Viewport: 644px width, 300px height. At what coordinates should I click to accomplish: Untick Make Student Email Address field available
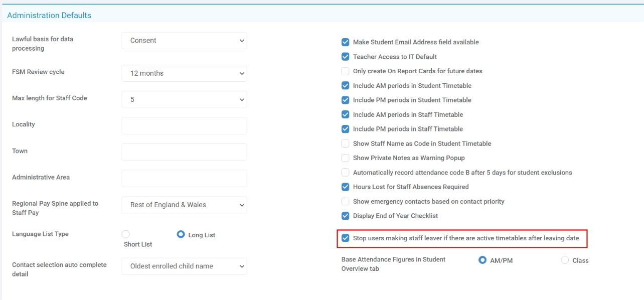coord(345,42)
